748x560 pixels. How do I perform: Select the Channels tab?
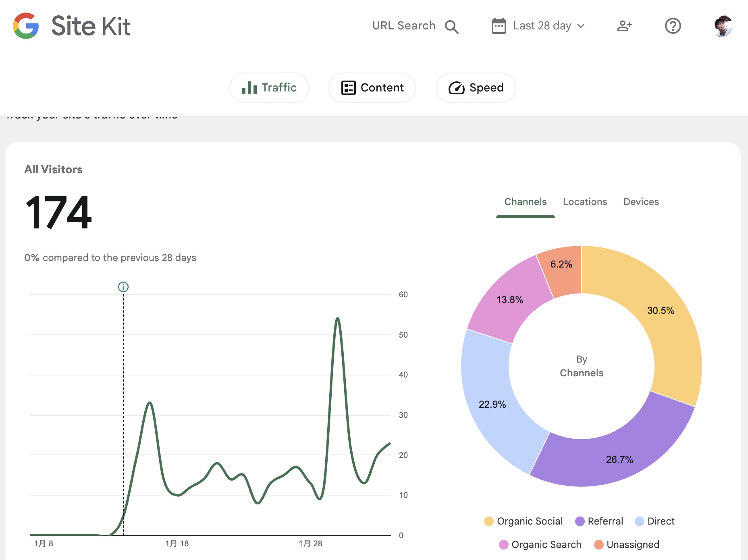click(x=525, y=202)
